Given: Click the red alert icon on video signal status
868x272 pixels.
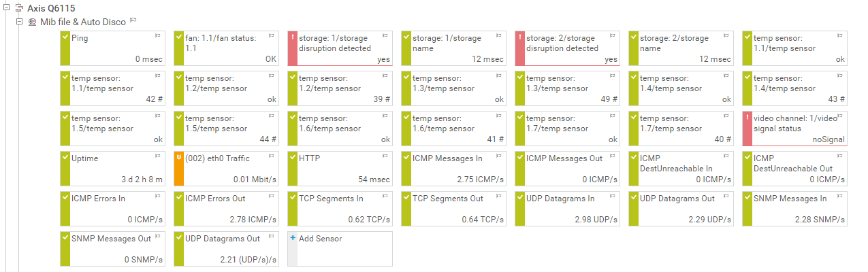Looking at the screenshot, I should pos(748,118).
